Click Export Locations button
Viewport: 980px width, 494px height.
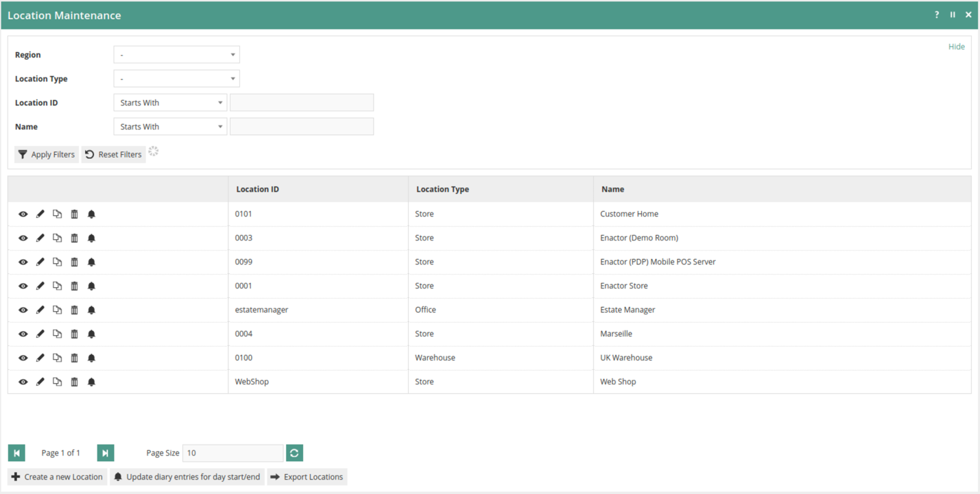pos(307,477)
